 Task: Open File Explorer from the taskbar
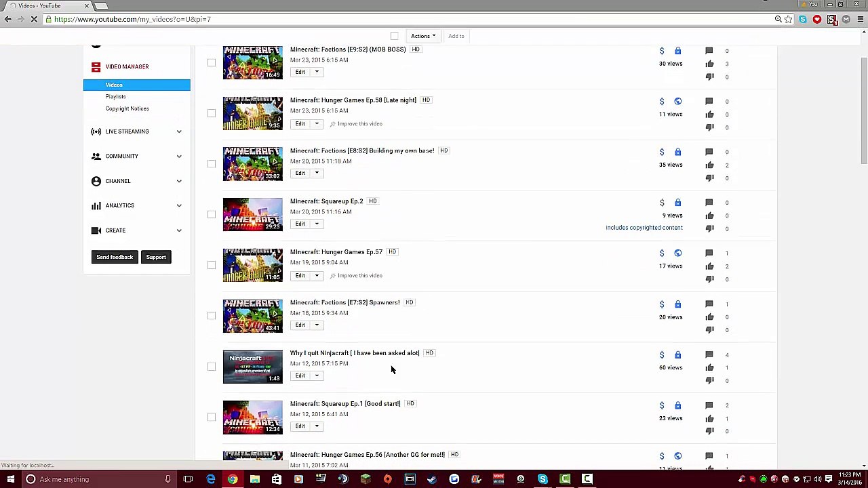pos(255,479)
